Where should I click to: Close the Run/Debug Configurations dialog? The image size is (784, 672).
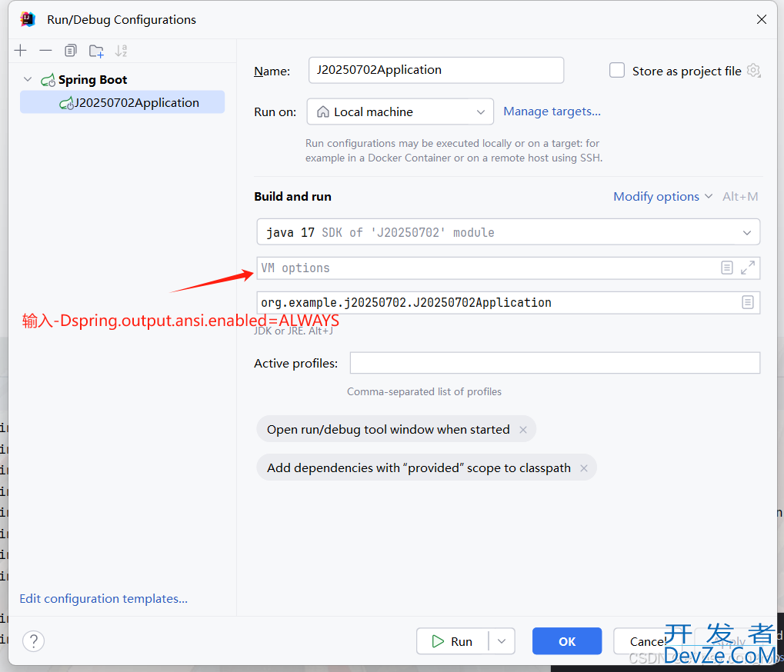762,19
